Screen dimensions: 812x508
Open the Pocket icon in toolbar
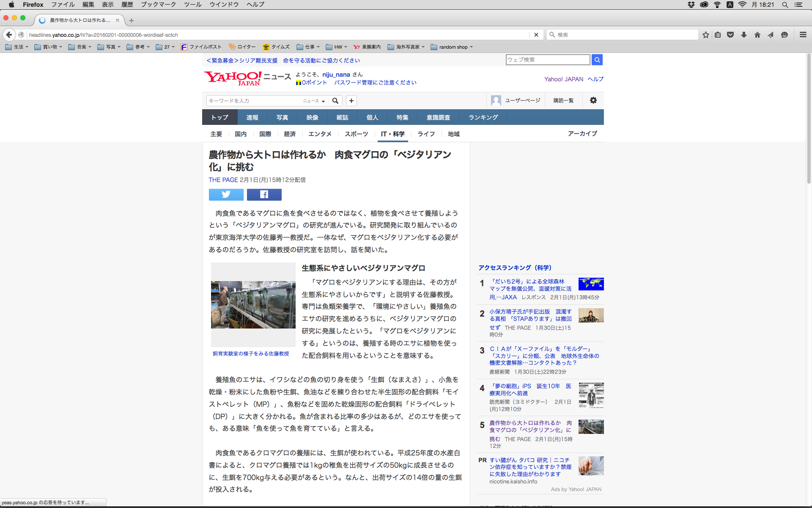730,35
